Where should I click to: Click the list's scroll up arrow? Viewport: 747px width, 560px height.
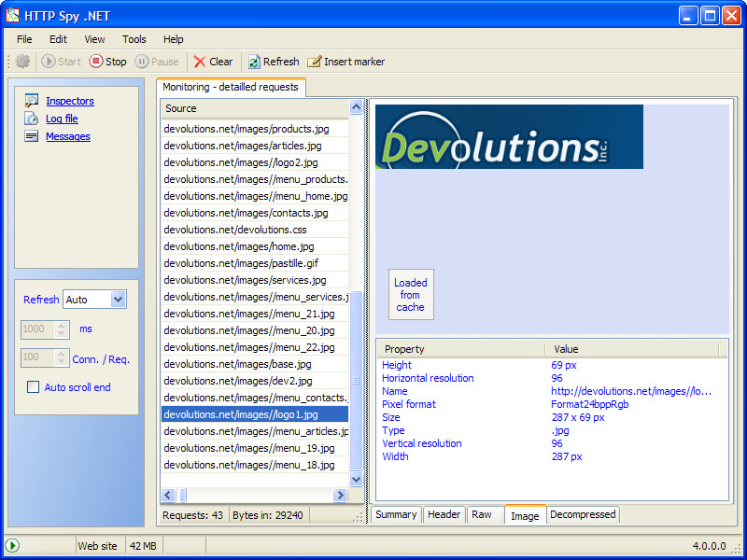pyautogui.click(x=357, y=106)
